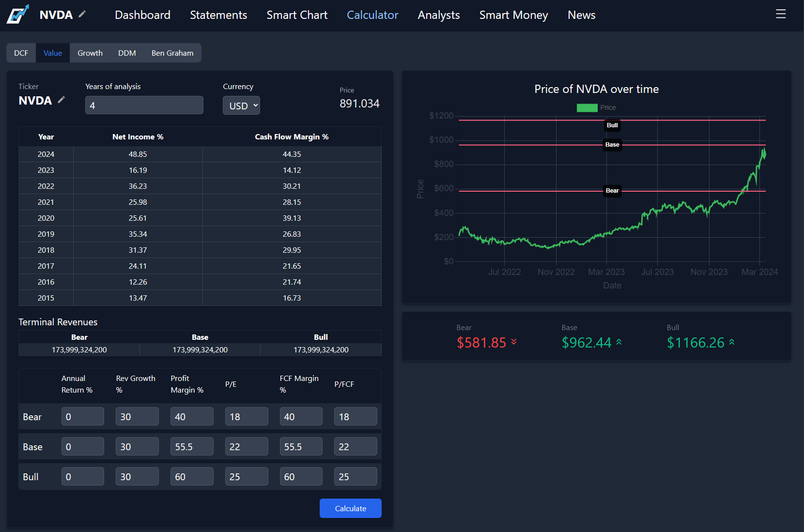Image resolution: width=804 pixels, height=532 pixels.
Task: Click the Base price up-arrow indicator
Action: pyautogui.click(x=619, y=342)
